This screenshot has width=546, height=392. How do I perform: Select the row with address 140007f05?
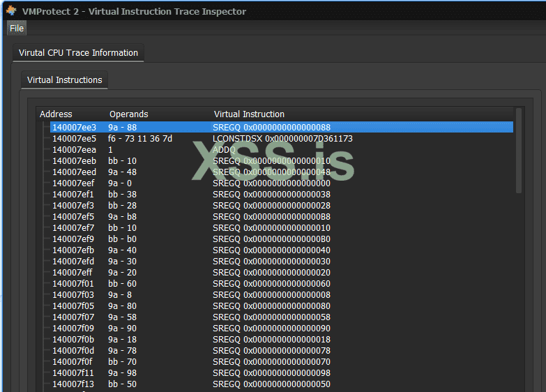coord(281,306)
